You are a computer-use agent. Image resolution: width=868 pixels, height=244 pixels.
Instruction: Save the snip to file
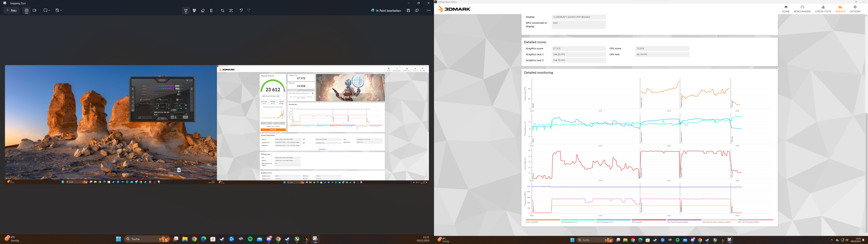coord(408,10)
